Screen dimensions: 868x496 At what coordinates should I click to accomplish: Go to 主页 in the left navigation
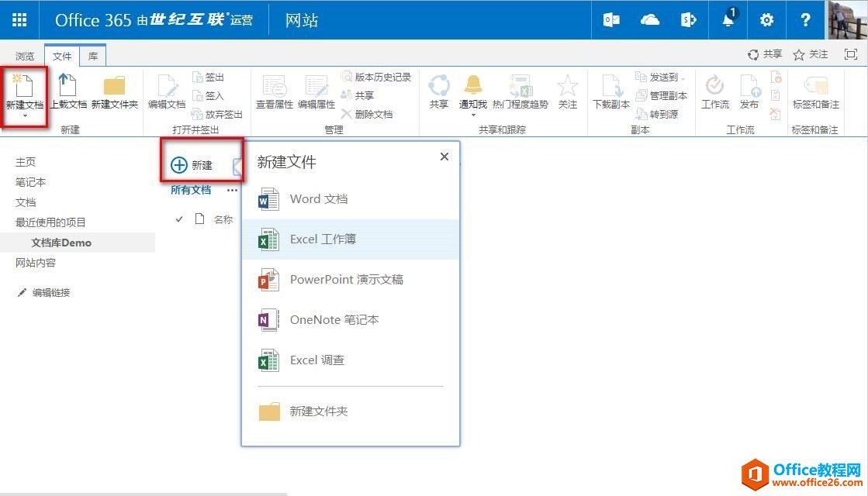pos(26,162)
